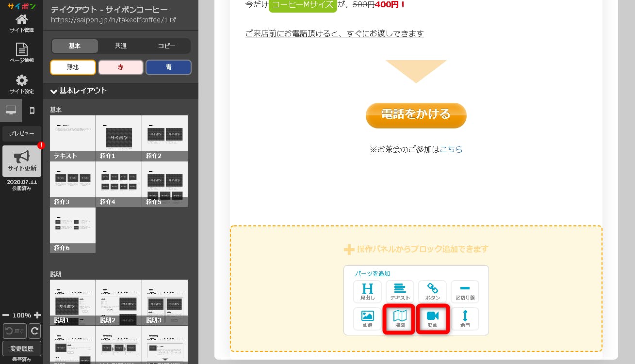Select the 赤 color theme

coord(121,67)
